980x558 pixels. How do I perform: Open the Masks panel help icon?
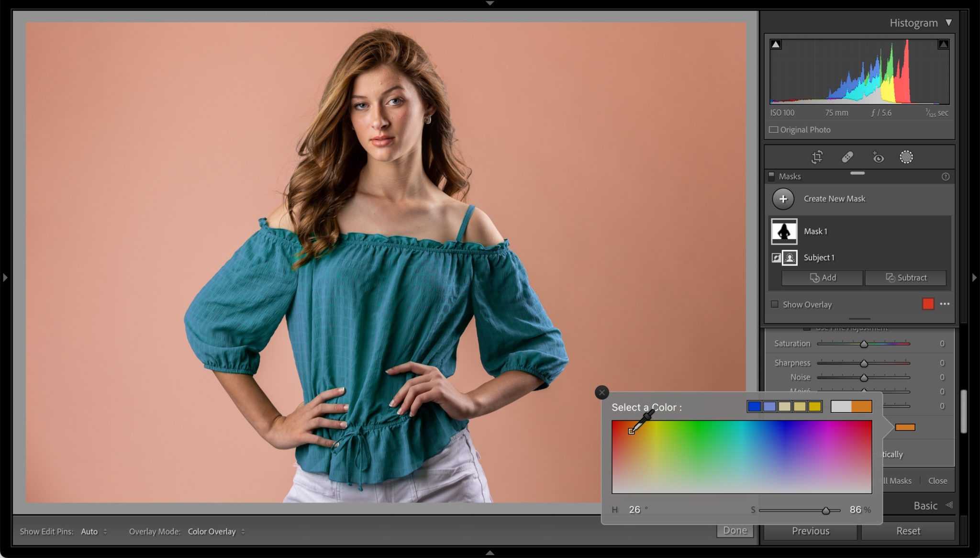[946, 176]
